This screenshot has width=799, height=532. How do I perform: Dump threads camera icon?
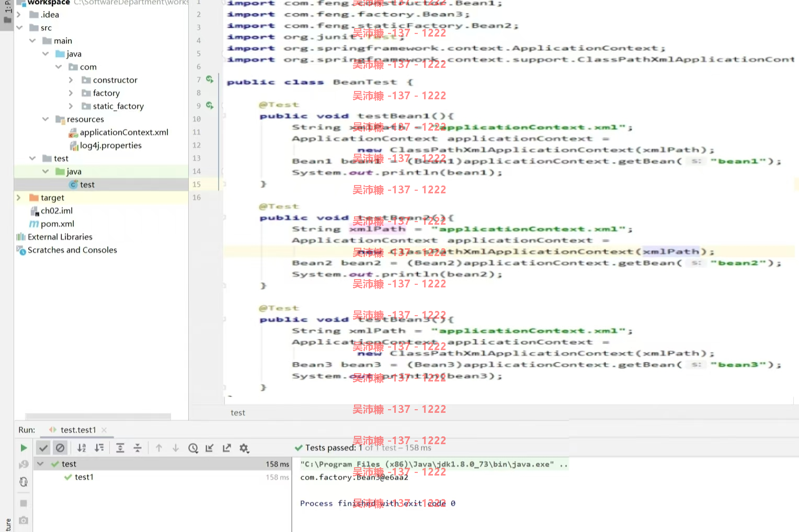(24, 521)
